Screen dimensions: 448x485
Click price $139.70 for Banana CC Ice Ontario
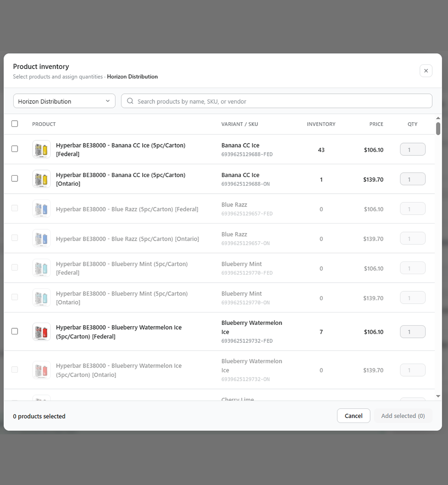click(x=373, y=180)
